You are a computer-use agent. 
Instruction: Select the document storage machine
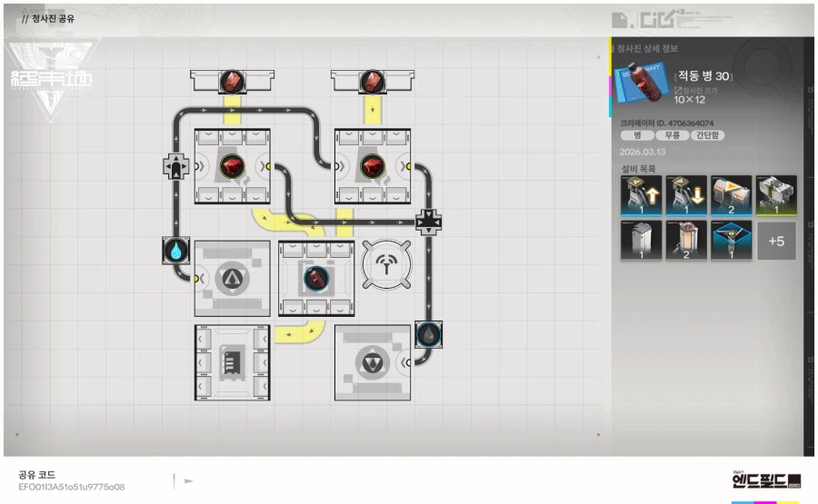pos(232,363)
